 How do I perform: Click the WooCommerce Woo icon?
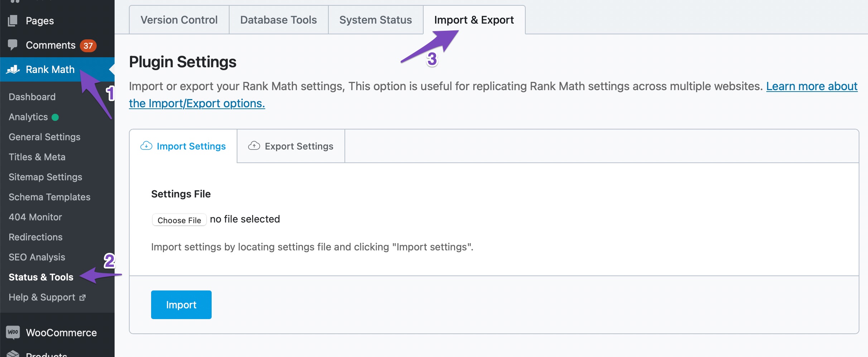click(13, 332)
